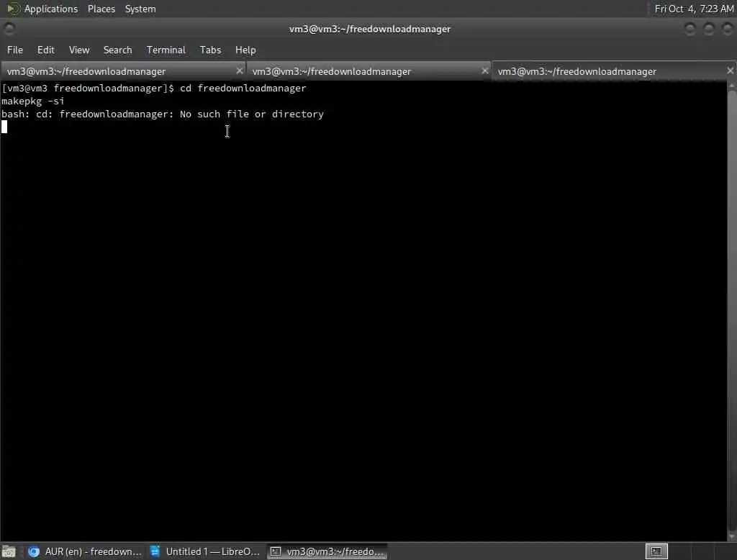Select the workspace switcher terminal thumbnail

[x=656, y=551]
